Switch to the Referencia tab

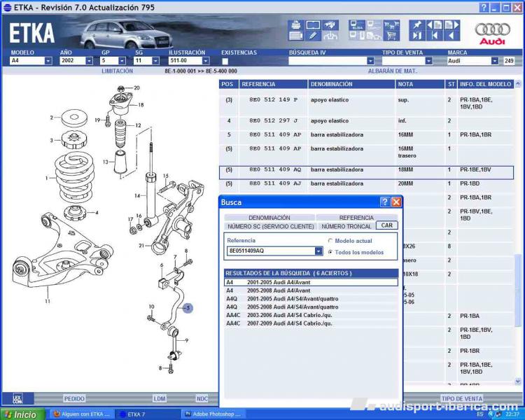tap(356, 218)
